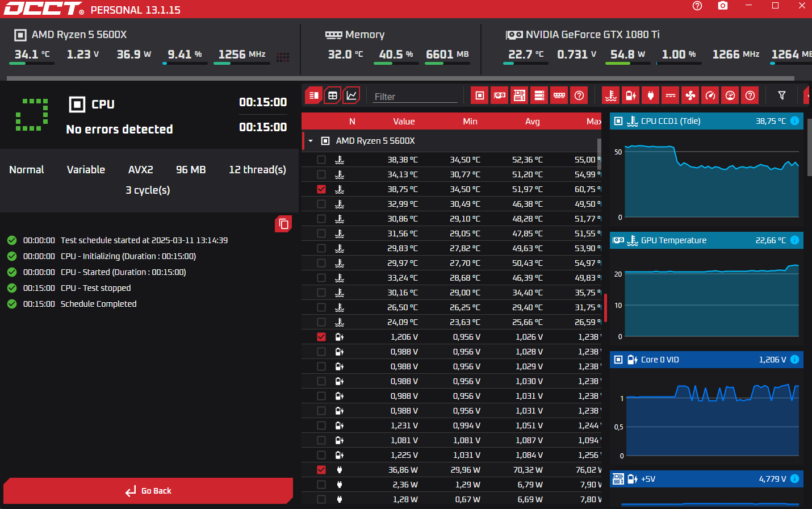Viewport: 812px width, 509px height.
Task: Filter sensors by clock speed gauge icon
Action: click(x=710, y=95)
